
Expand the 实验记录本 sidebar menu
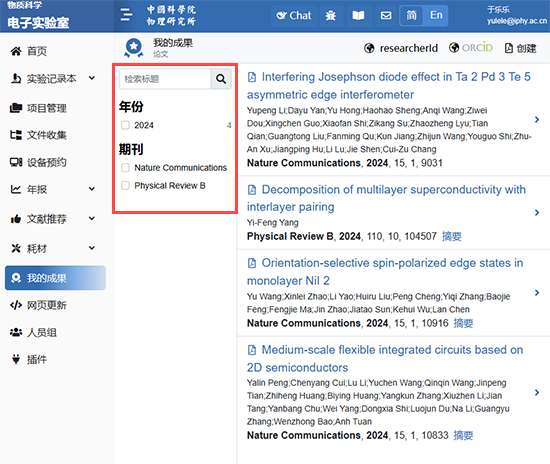click(53, 78)
